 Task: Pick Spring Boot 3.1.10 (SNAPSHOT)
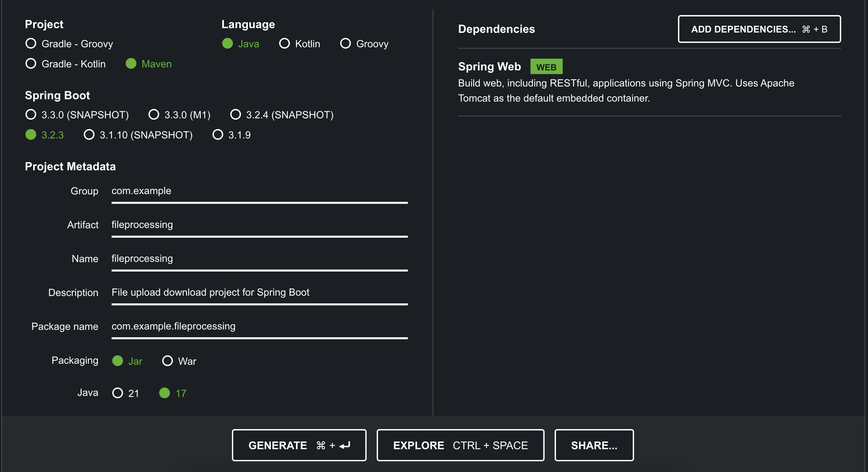(x=89, y=135)
